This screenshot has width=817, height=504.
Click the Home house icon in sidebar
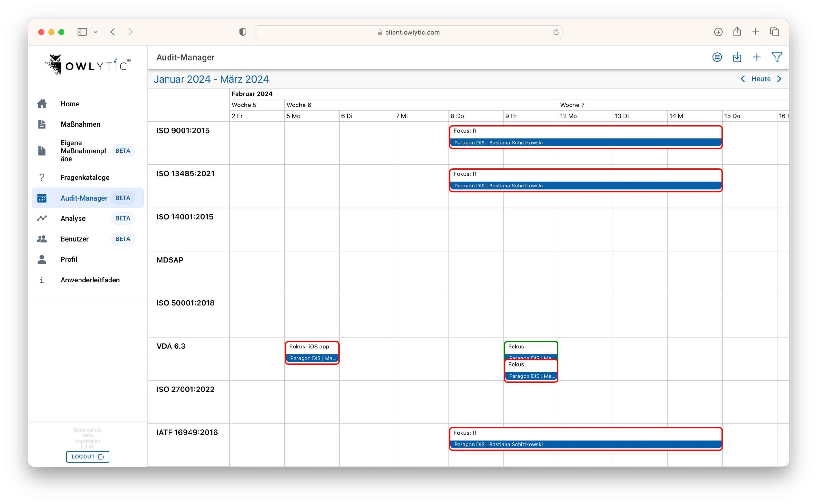[42, 104]
